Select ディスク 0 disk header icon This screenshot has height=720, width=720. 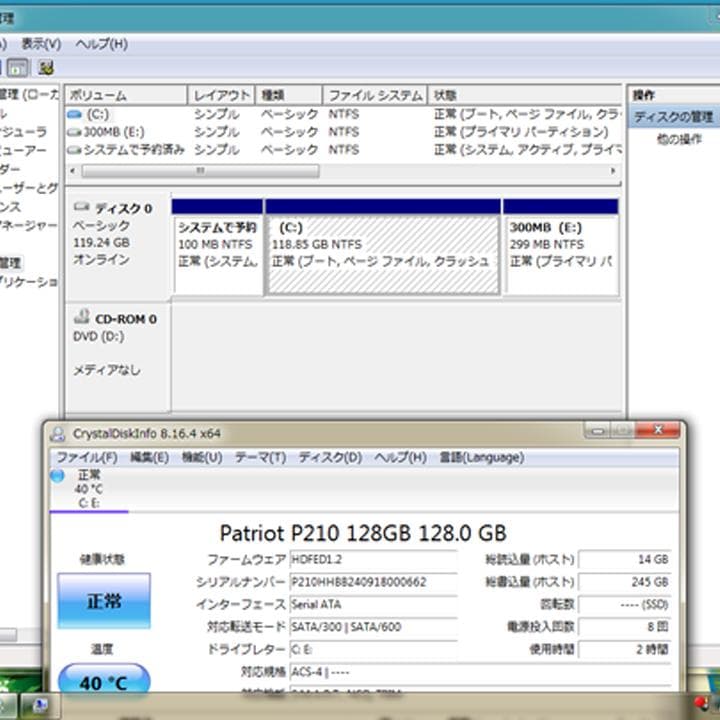point(82,207)
